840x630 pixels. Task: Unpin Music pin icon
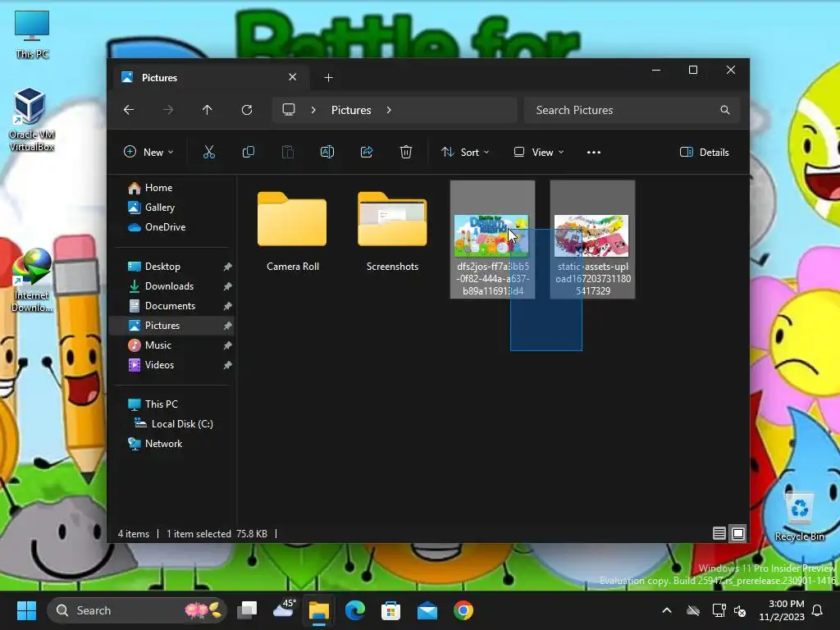point(228,345)
